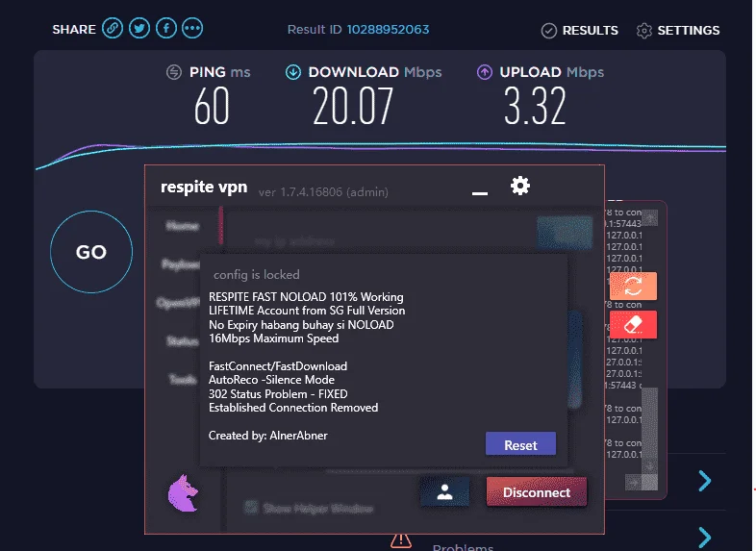Open the RESULTS page
This screenshot has height=551, width=756.
point(580,31)
